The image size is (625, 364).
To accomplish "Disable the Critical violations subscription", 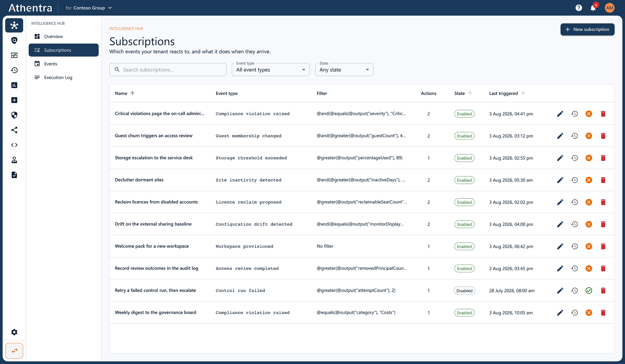I will click(589, 114).
